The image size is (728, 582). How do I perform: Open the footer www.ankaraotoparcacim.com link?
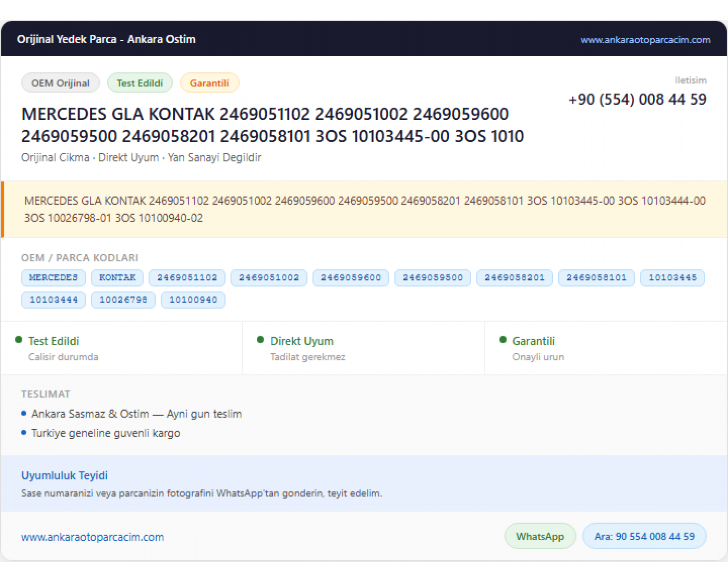point(93,537)
